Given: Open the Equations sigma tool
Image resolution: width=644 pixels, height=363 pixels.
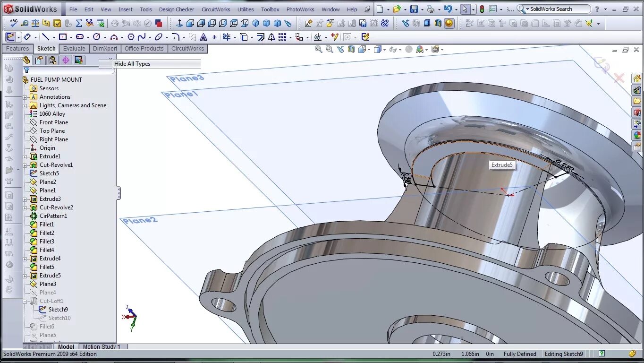Looking at the screenshot, I should click(x=79, y=23).
